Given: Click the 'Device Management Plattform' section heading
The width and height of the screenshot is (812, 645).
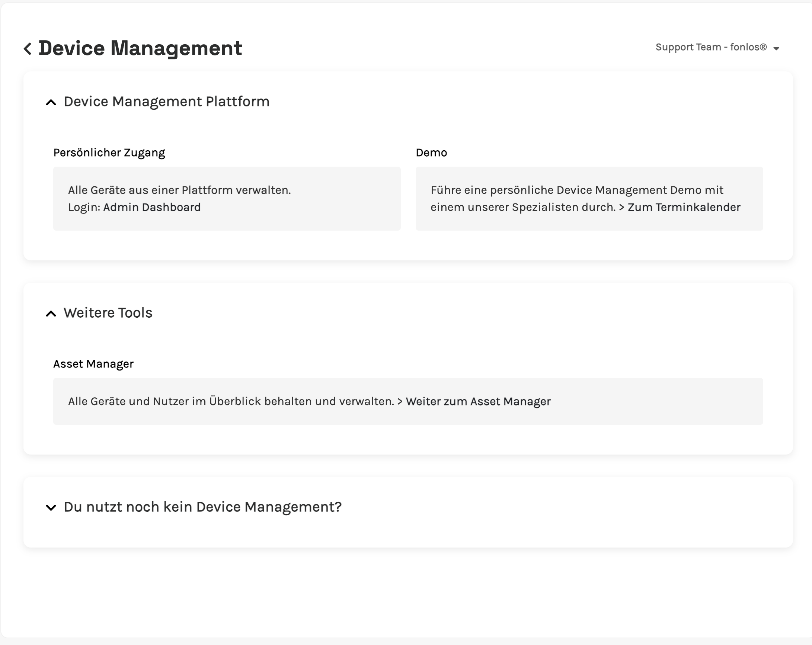Looking at the screenshot, I should coord(166,102).
